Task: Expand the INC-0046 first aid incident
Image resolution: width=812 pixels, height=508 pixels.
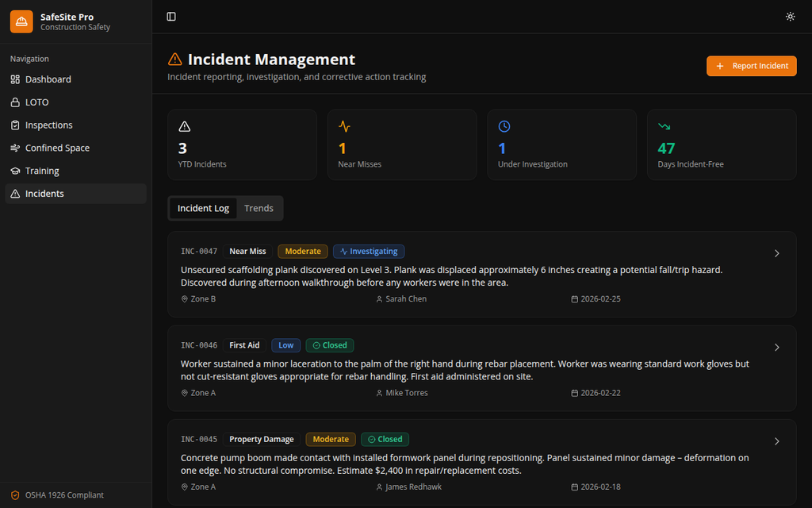Action: click(776, 347)
